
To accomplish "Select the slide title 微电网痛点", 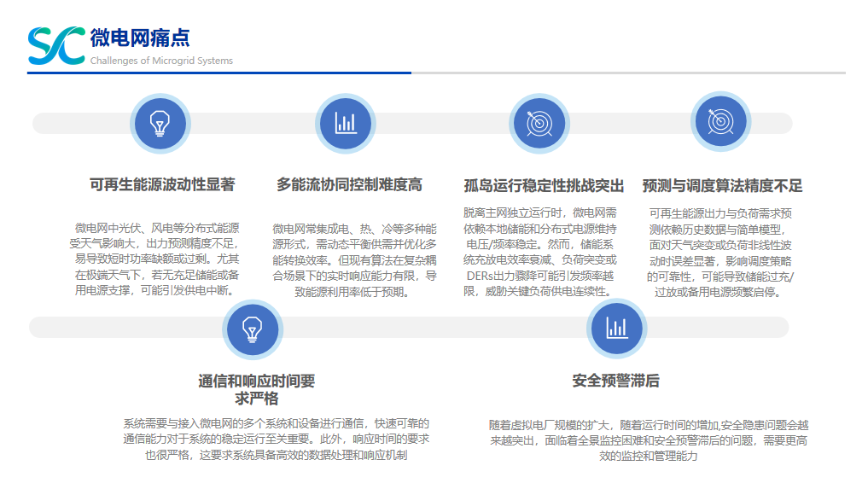I will click(140, 38).
